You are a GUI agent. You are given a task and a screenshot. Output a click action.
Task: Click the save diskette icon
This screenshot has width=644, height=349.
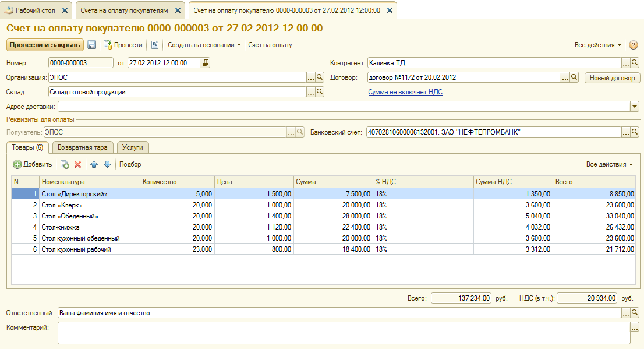(91, 45)
